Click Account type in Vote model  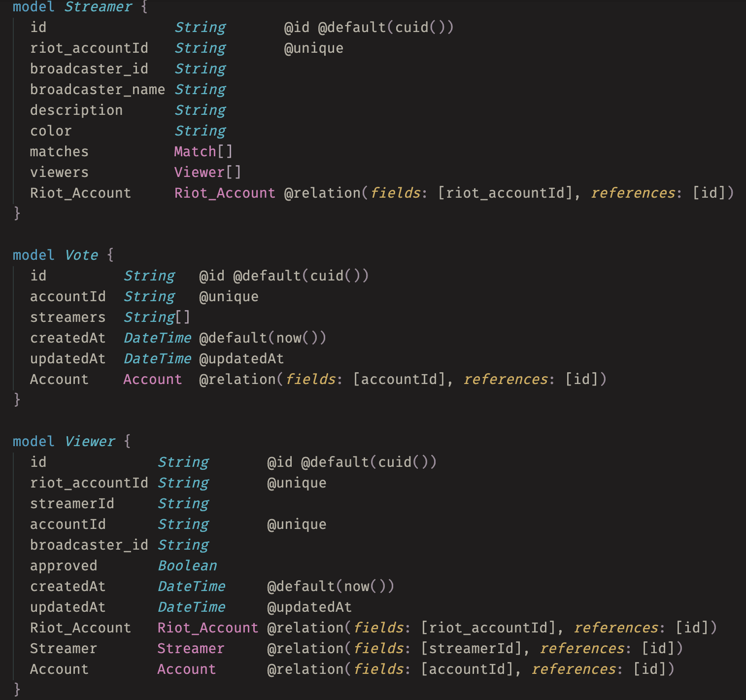coord(153,380)
